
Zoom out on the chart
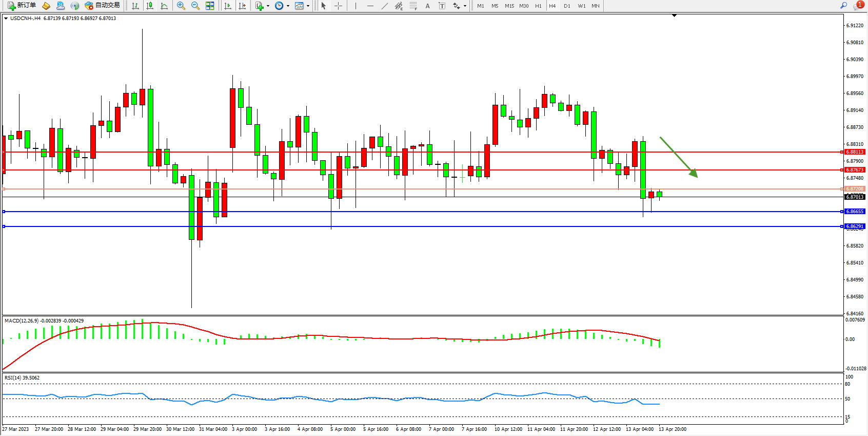(x=195, y=6)
